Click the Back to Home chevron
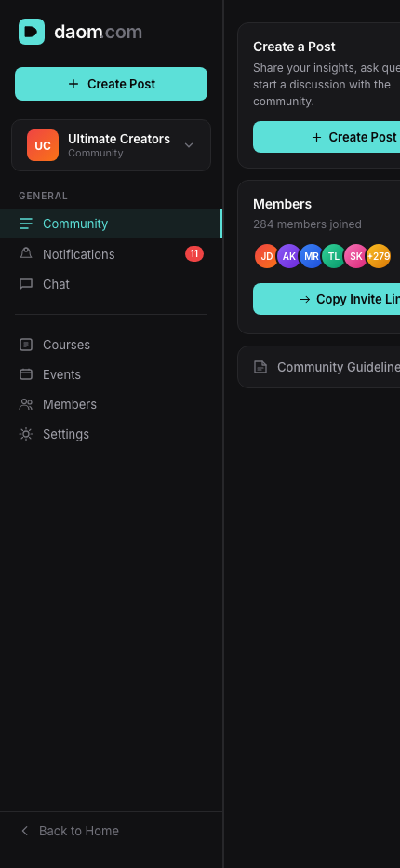This screenshot has width=400, height=868. coord(24,831)
